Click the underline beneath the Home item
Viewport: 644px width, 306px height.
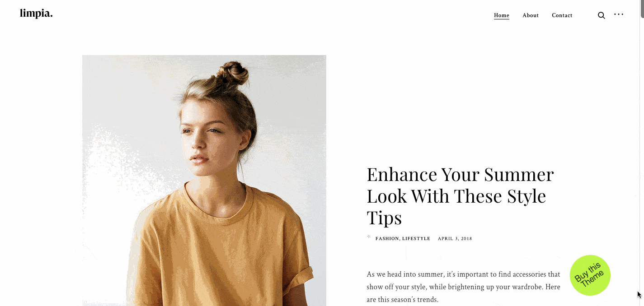pos(502,19)
